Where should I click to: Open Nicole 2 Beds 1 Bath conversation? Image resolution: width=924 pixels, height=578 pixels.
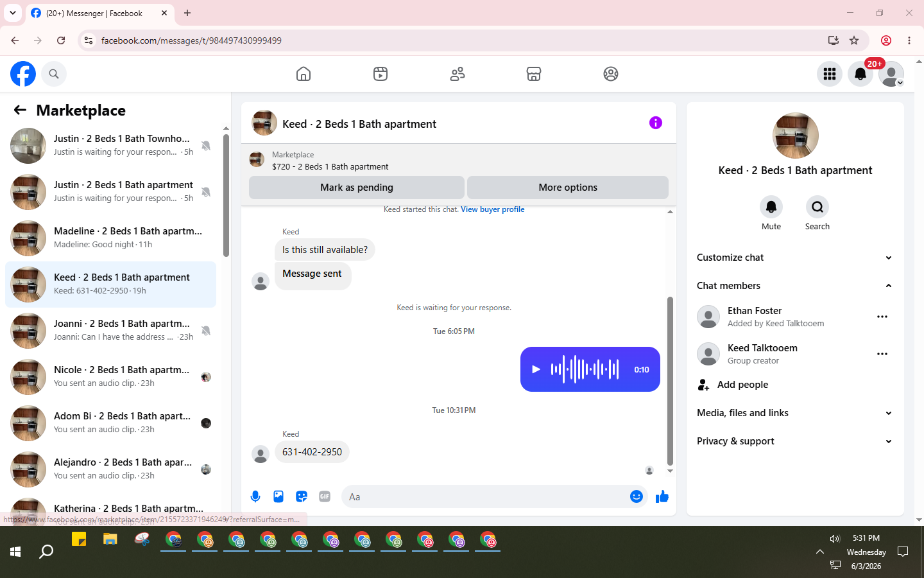(x=110, y=377)
